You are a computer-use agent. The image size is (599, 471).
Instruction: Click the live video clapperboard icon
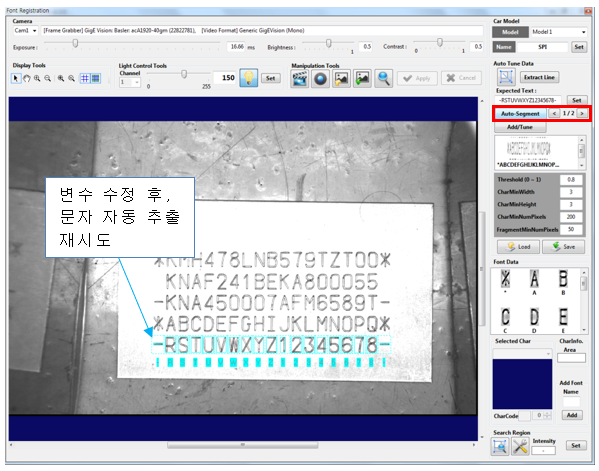[x=300, y=79]
